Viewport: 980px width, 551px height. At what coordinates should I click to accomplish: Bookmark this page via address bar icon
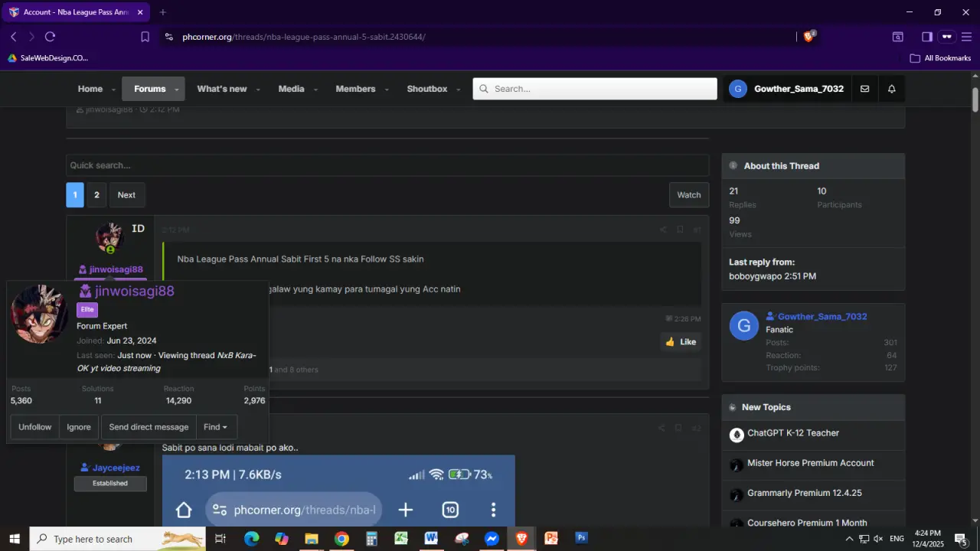145,37
